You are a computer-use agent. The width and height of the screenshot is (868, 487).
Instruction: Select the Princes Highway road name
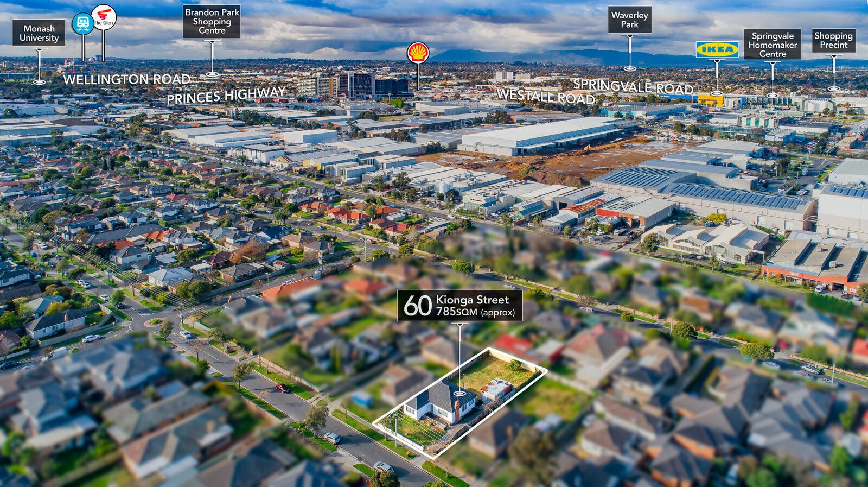pyautogui.click(x=226, y=96)
